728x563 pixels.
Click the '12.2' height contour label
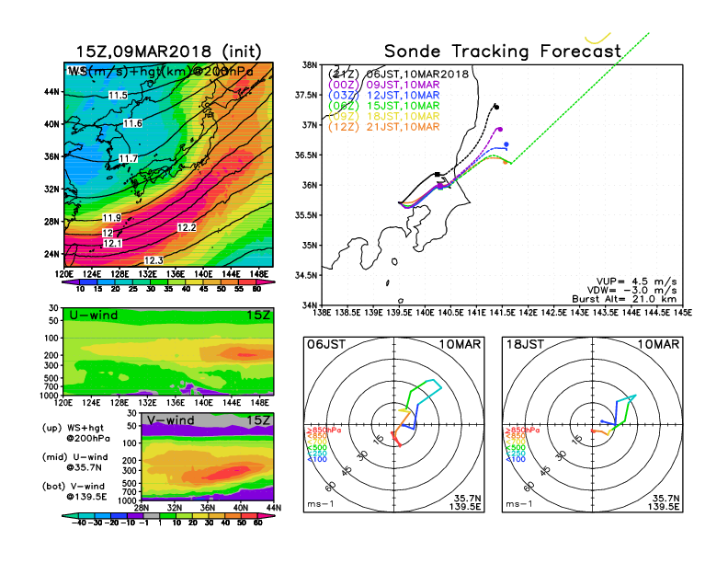187,227
